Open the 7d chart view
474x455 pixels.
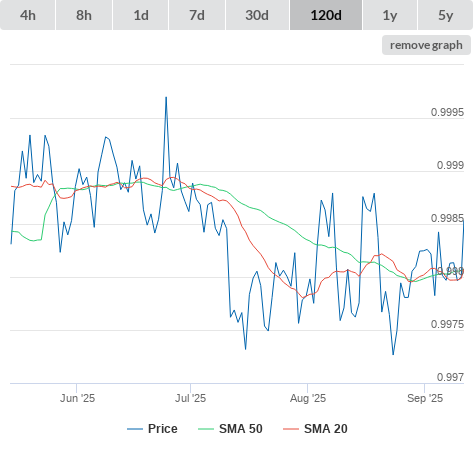click(x=197, y=15)
